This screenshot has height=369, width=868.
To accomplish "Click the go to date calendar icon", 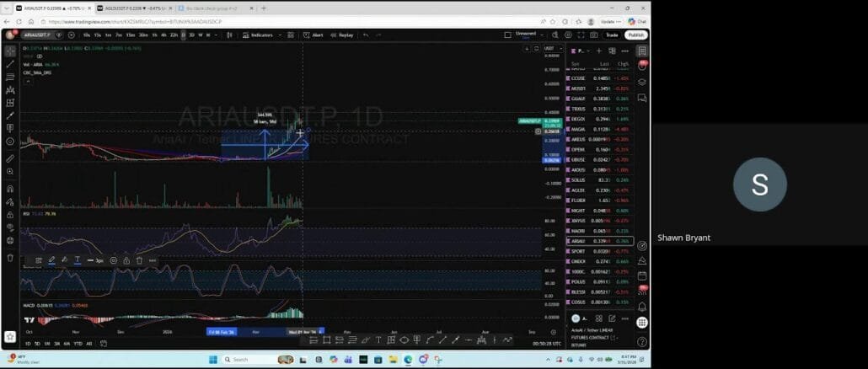I will click(104, 344).
